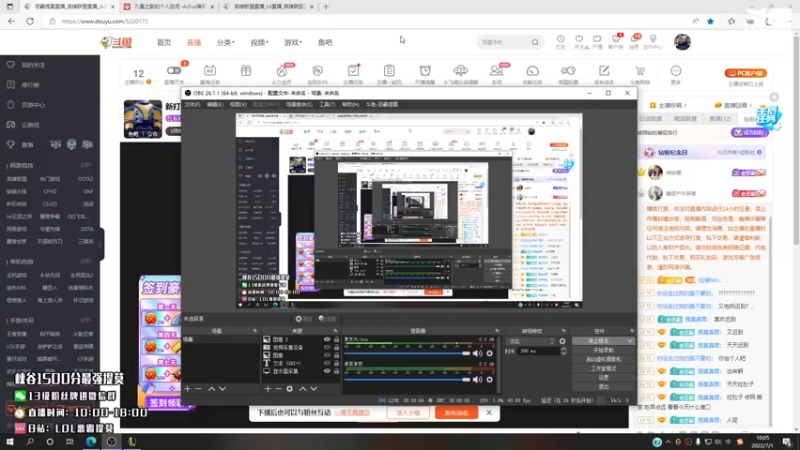Viewport: 800px width, 450px height.
Task: Click the 进入小组 button
Action: pos(408,413)
